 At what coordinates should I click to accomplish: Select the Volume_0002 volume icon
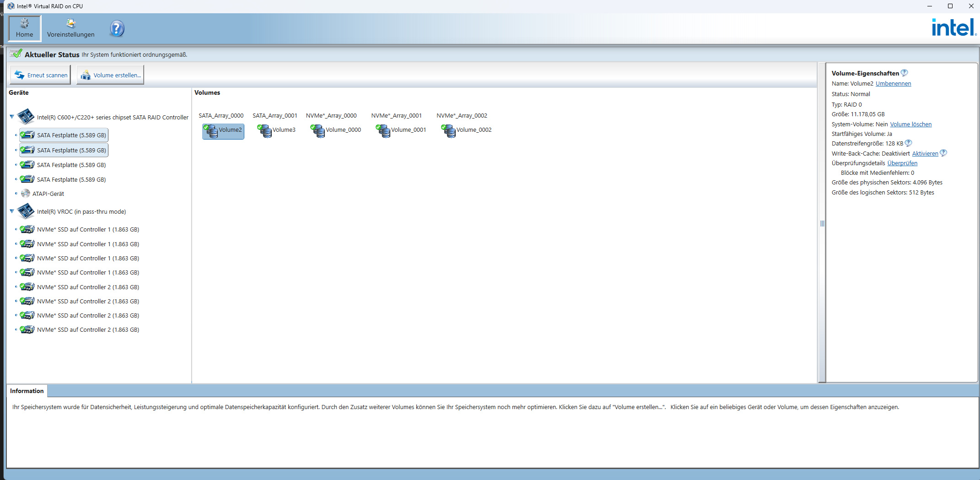(x=448, y=131)
